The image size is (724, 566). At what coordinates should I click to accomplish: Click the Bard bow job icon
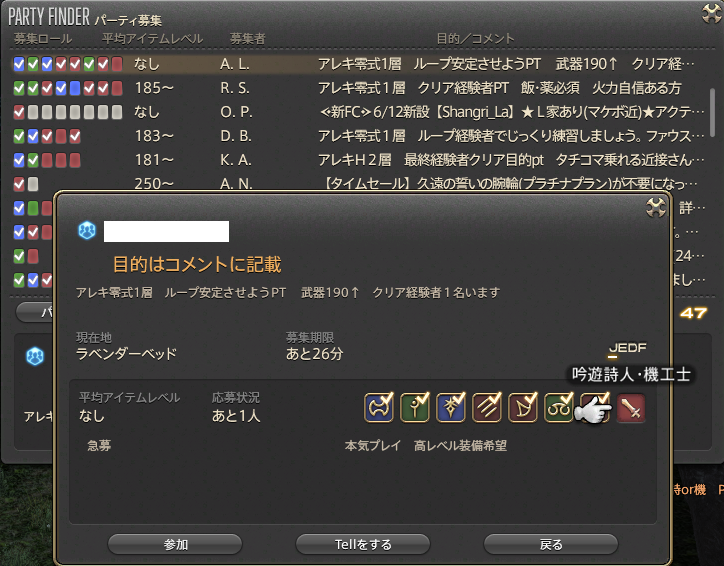point(523,408)
